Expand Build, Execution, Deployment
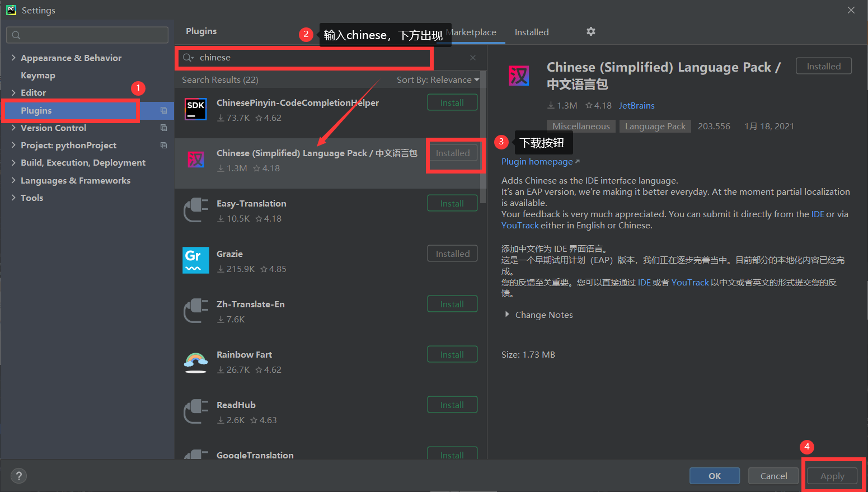868x492 pixels. [x=13, y=162]
